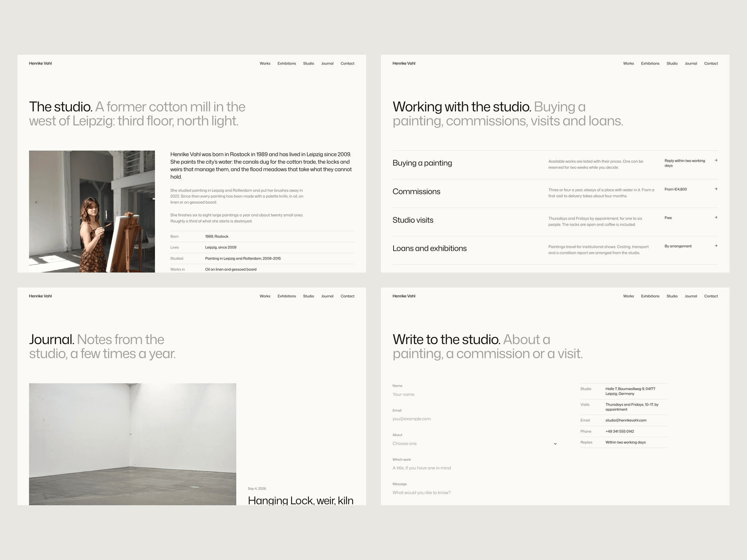Click the arrow in Loans and exhibitions row
This screenshot has width=747, height=560.
tap(716, 246)
